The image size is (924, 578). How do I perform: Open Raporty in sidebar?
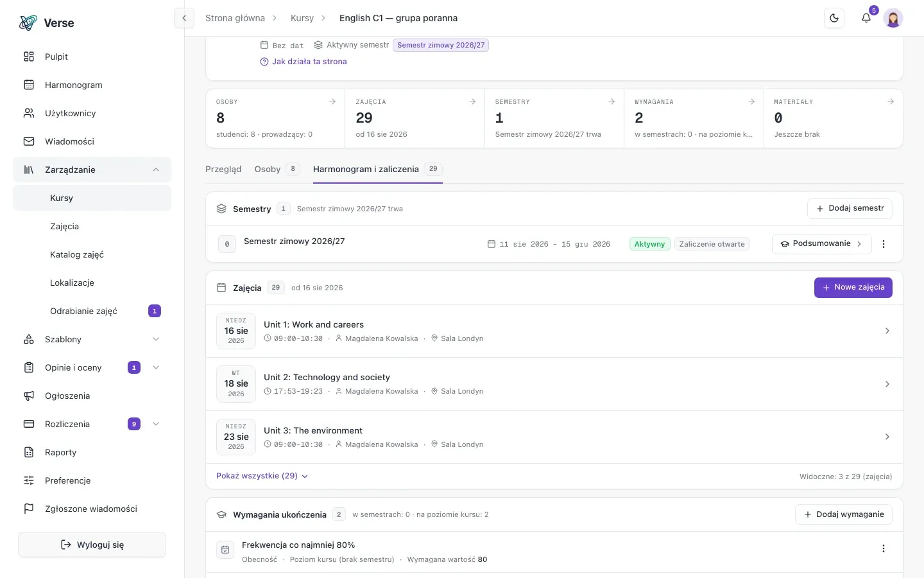[92, 452]
